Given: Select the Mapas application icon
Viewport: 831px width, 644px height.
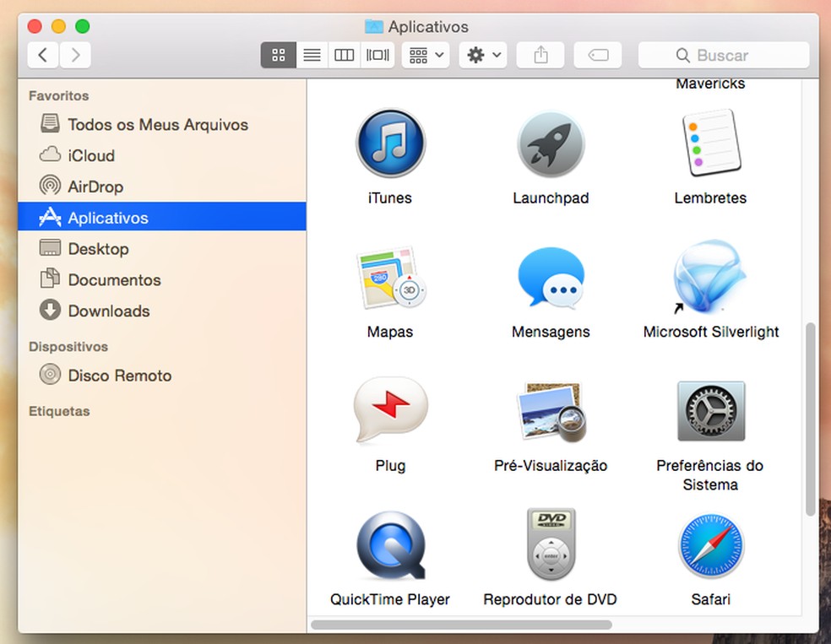Looking at the screenshot, I should tap(390, 277).
